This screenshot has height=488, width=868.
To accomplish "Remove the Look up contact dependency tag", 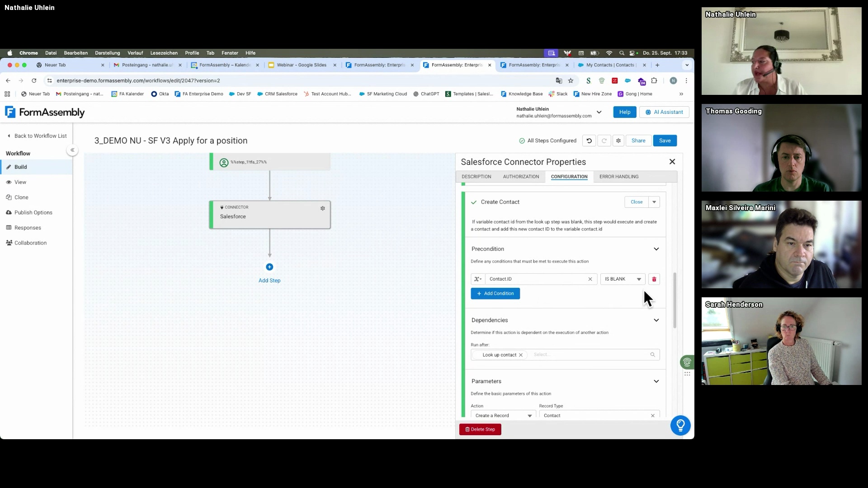I will tap(521, 355).
